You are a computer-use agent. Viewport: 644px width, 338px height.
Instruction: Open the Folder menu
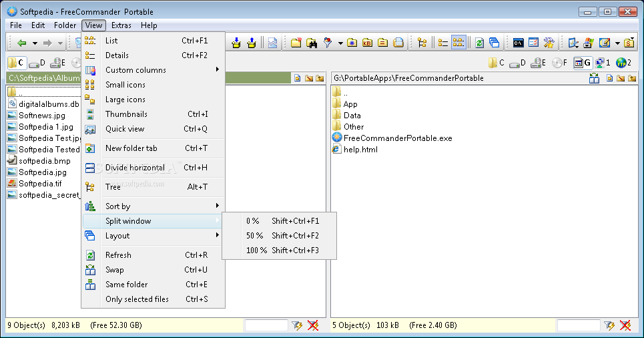[x=65, y=25]
